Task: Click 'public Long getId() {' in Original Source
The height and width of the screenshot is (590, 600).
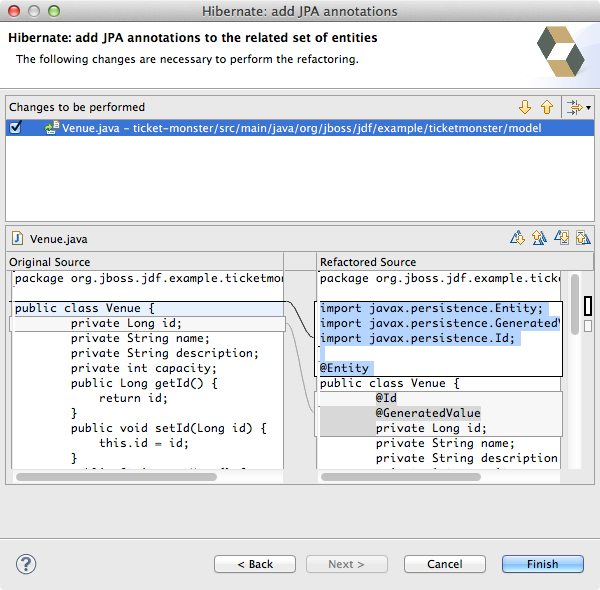Action: 144,383
